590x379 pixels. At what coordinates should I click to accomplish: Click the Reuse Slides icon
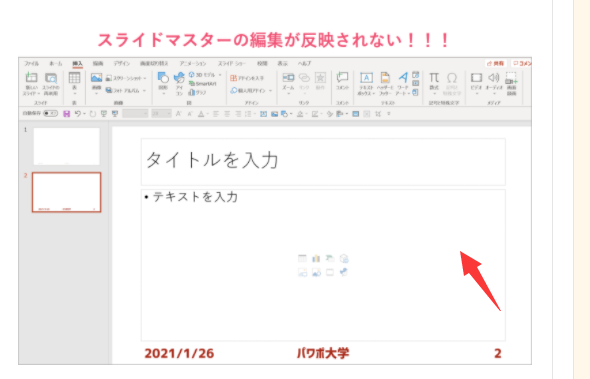click(x=50, y=78)
